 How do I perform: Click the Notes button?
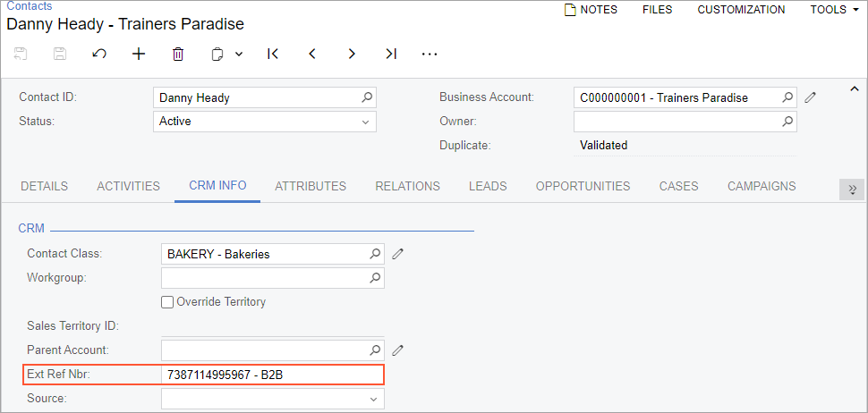[591, 10]
